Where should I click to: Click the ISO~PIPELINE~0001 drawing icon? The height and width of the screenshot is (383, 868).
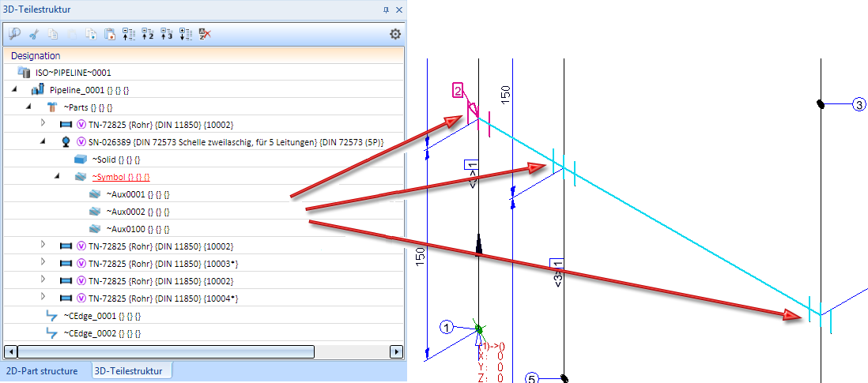24,72
